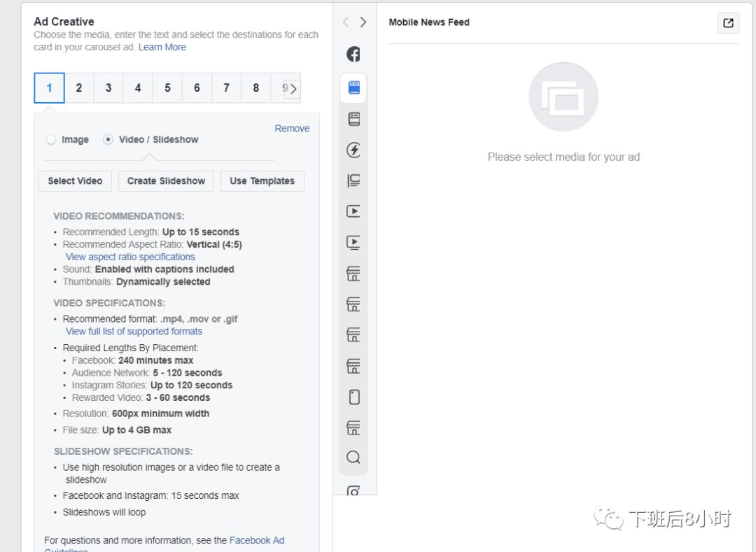This screenshot has height=552, width=756.
Task: Open View full list of supported formats
Action: (134, 332)
